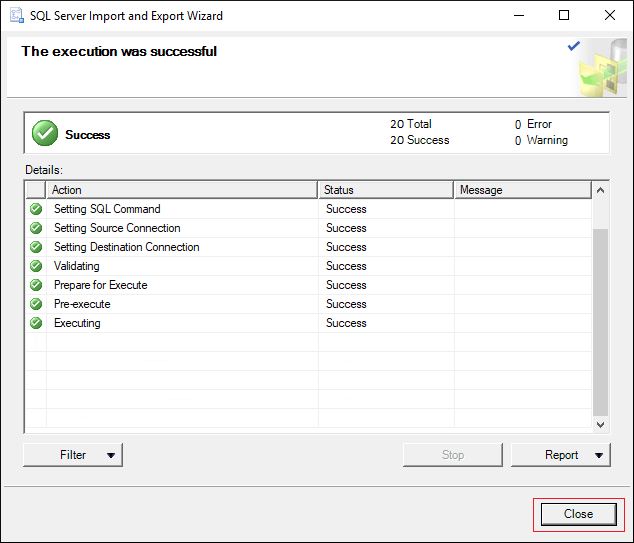Select the 'Setting SQL Command' row text

pyautogui.click(x=107, y=209)
